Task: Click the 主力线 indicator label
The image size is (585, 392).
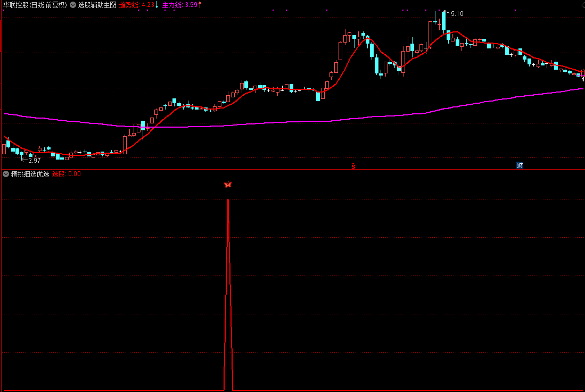Action: [x=172, y=5]
